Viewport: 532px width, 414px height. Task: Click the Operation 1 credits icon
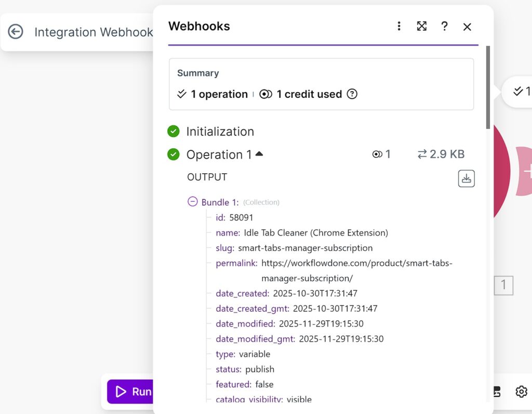pos(378,154)
